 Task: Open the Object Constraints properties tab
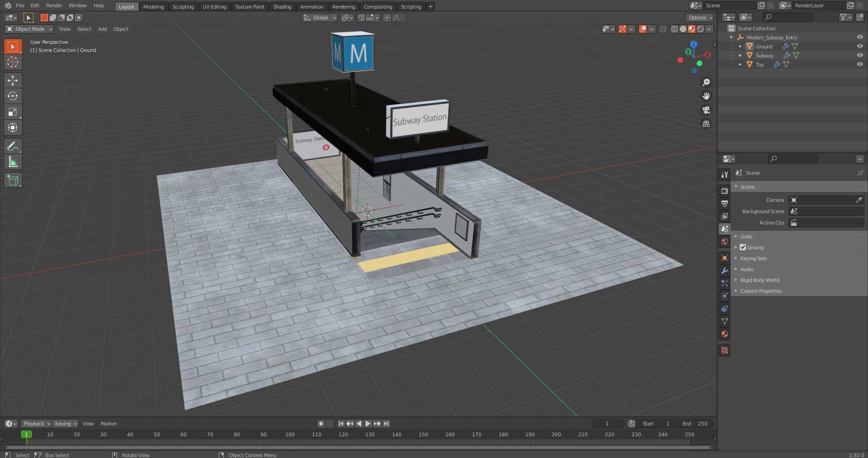(725, 309)
